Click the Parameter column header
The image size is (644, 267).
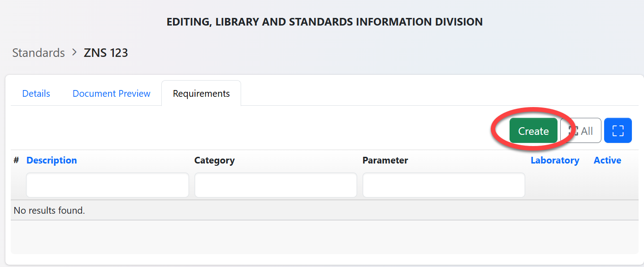pos(385,160)
